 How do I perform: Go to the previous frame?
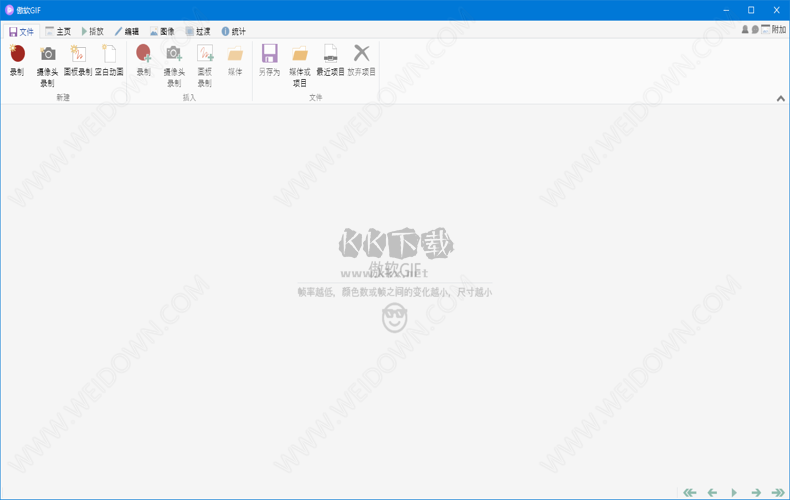coord(712,492)
